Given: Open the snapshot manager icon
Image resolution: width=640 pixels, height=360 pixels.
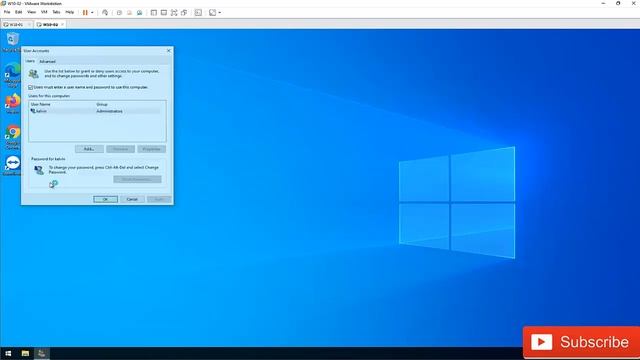Looking at the screenshot, I should coord(140,13).
